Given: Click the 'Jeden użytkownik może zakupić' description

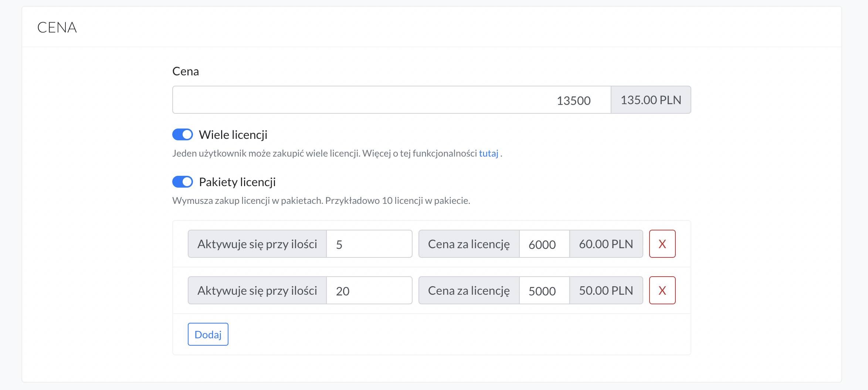Looking at the screenshot, I should point(337,153).
